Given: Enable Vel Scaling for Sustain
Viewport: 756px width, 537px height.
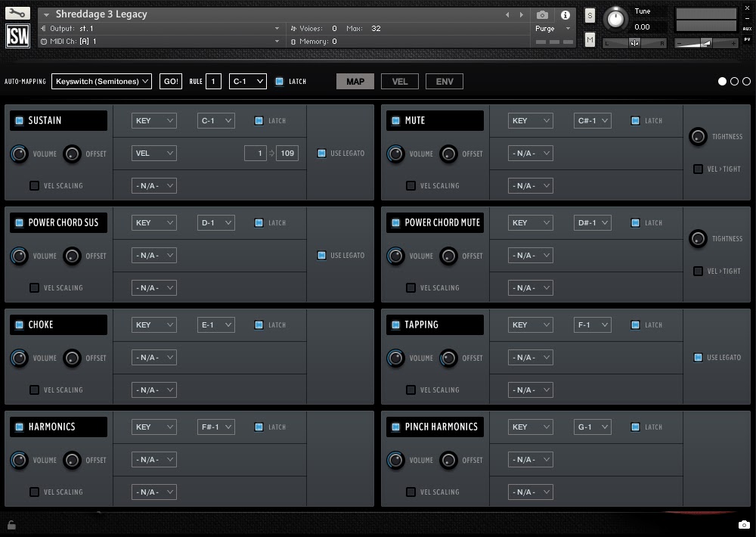Looking at the screenshot, I should pyautogui.click(x=34, y=186).
